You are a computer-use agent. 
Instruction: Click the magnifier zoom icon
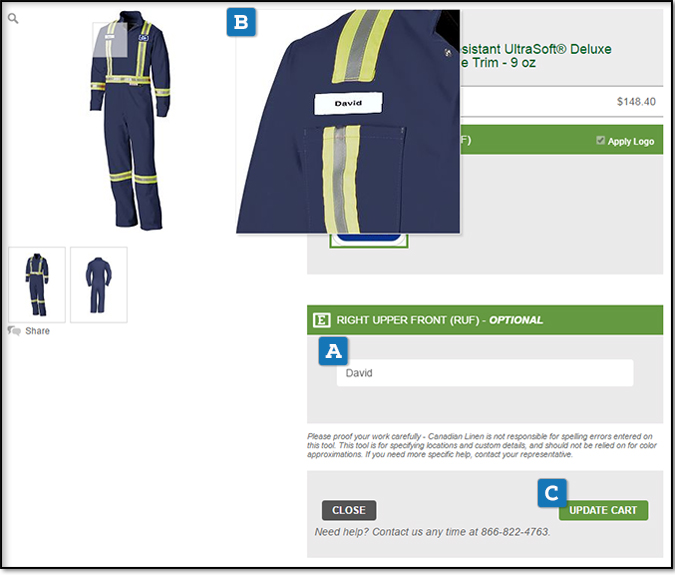[x=12, y=18]
